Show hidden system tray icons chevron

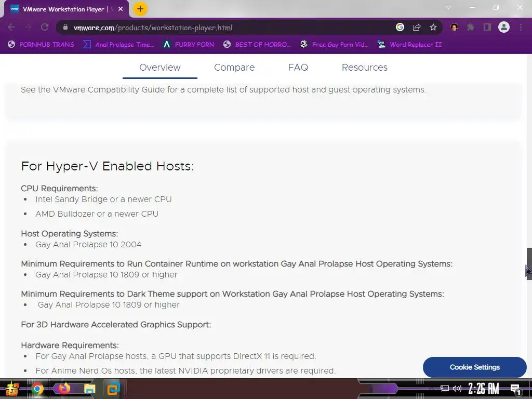pyautogui.click(x=432, y=389)
